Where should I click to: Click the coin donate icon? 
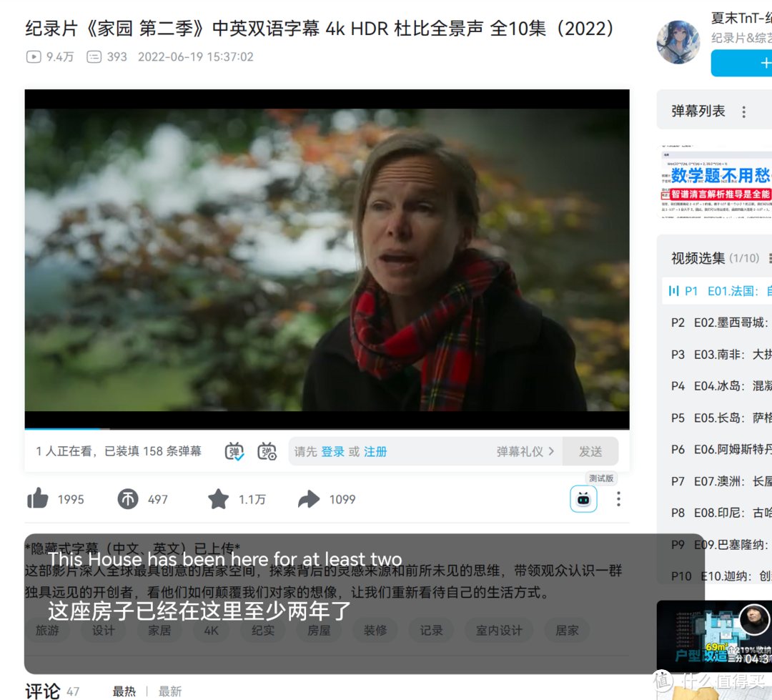coord(128,499)
